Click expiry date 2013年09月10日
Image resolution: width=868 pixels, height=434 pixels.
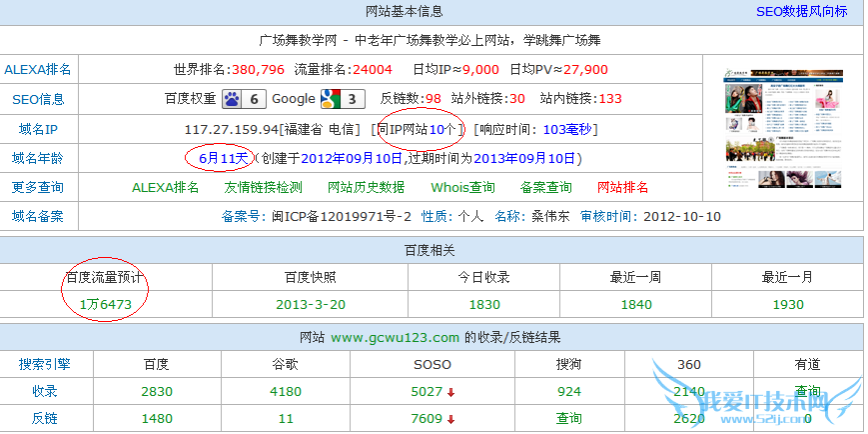(524, 159)
